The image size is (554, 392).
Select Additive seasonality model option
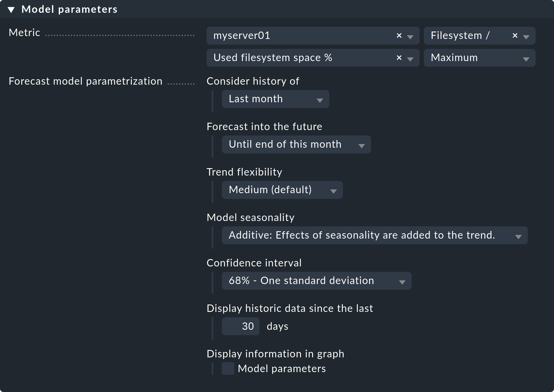coord(372,235)
